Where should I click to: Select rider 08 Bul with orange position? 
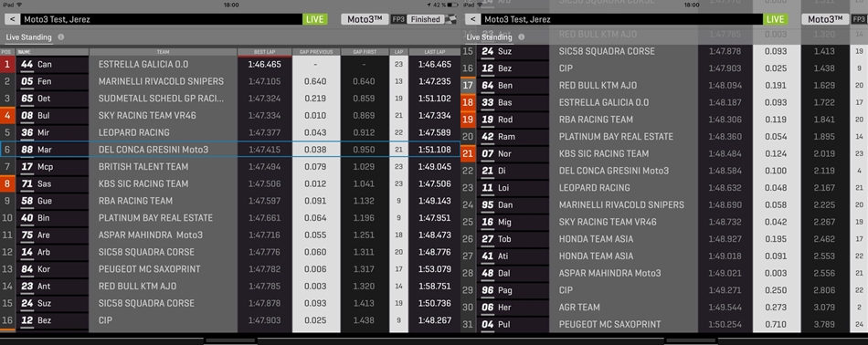pyautogui.click(x=229, y=116)
